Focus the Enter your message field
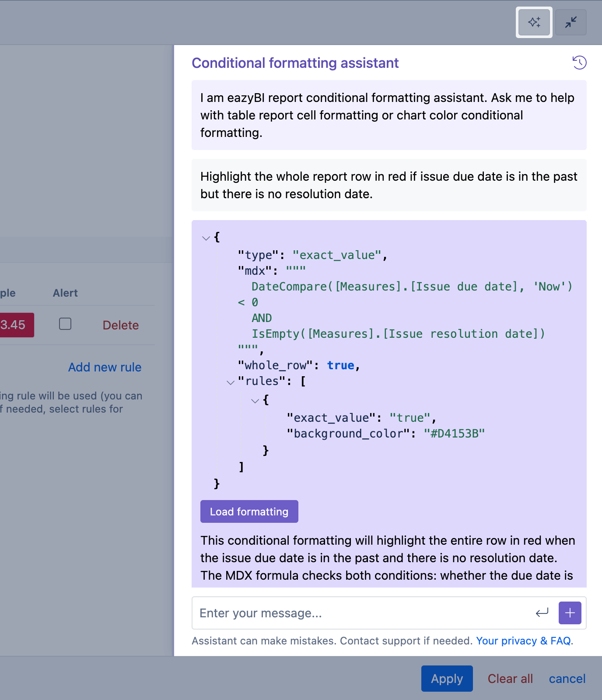The width and height of the screenshot is (602, 700). click(x=363, y=613)
